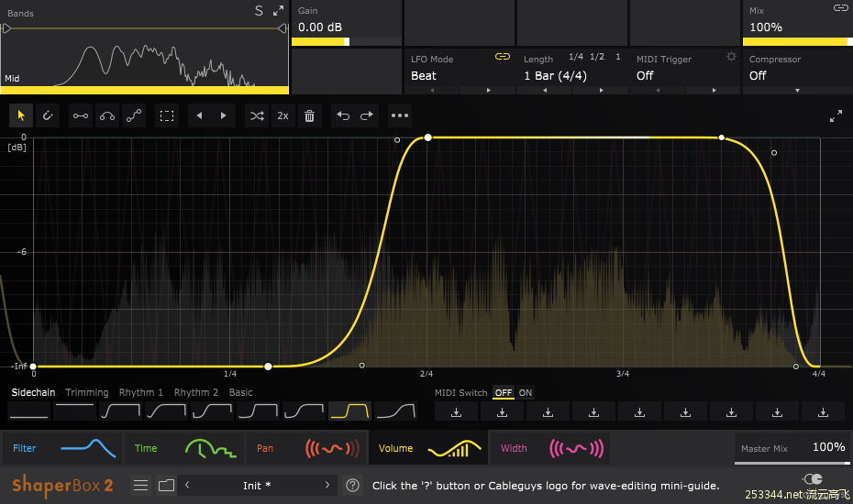Select the highlighted yellow sidechain preset
Viewport: 853px width, 504px height.
349,411
